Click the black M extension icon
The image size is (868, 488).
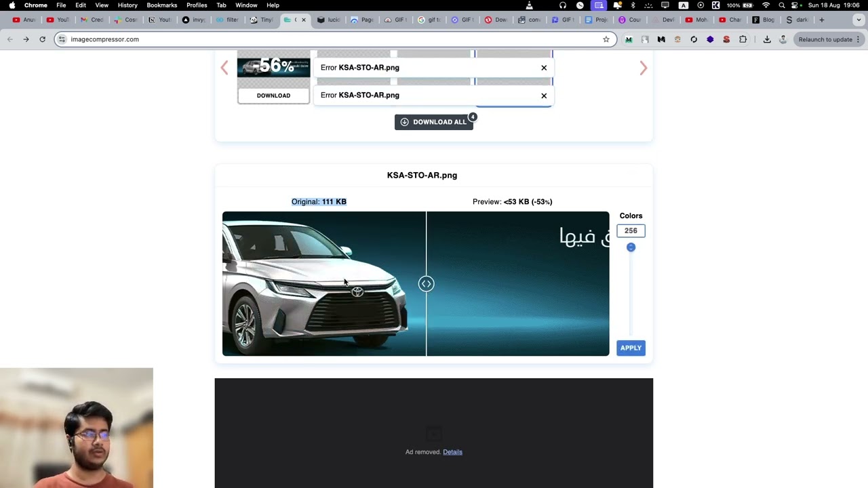(x=661, y=39)
